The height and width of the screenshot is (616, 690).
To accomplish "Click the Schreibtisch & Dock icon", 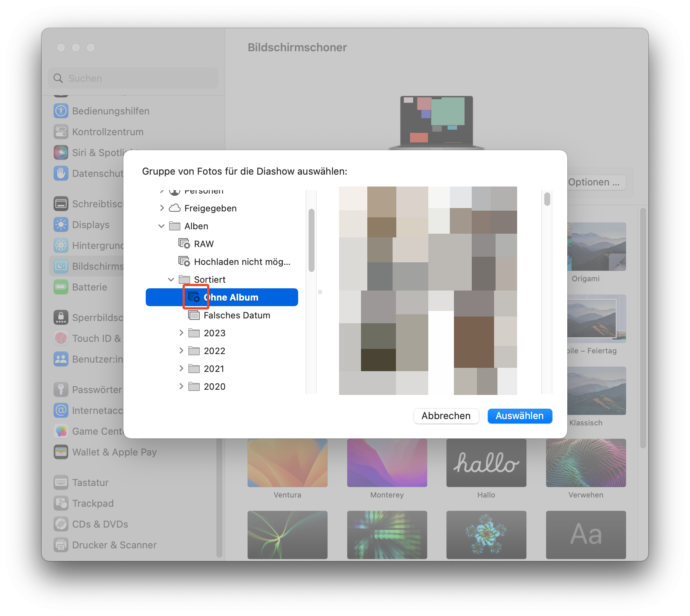I will coord(61,204).
